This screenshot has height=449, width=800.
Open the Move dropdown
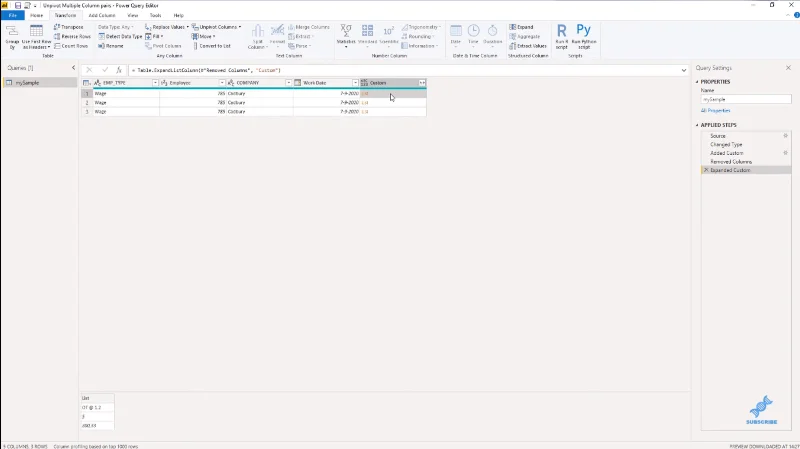(204, 37)
